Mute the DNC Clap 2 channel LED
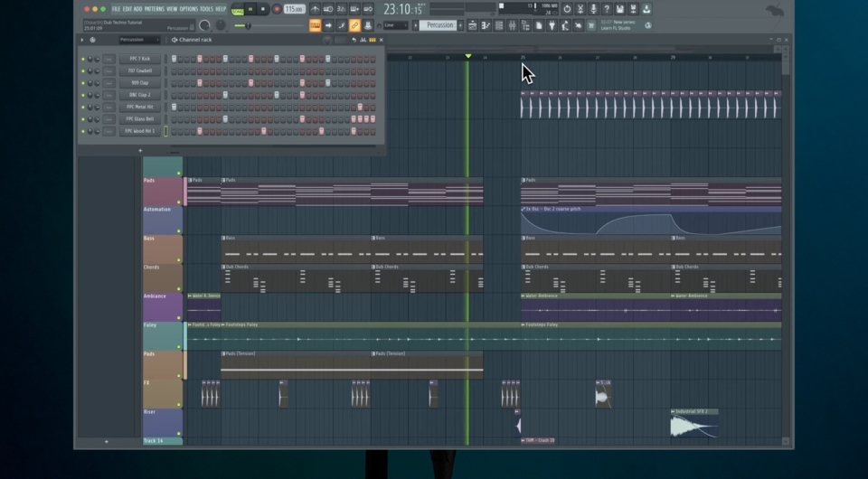 [x=83, y=95]
